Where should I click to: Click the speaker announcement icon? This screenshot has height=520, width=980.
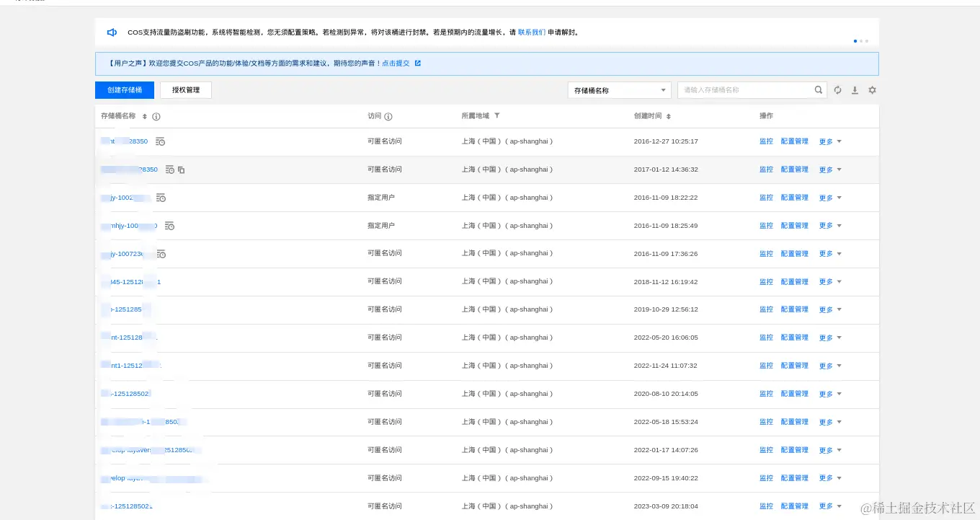(112, 32)
